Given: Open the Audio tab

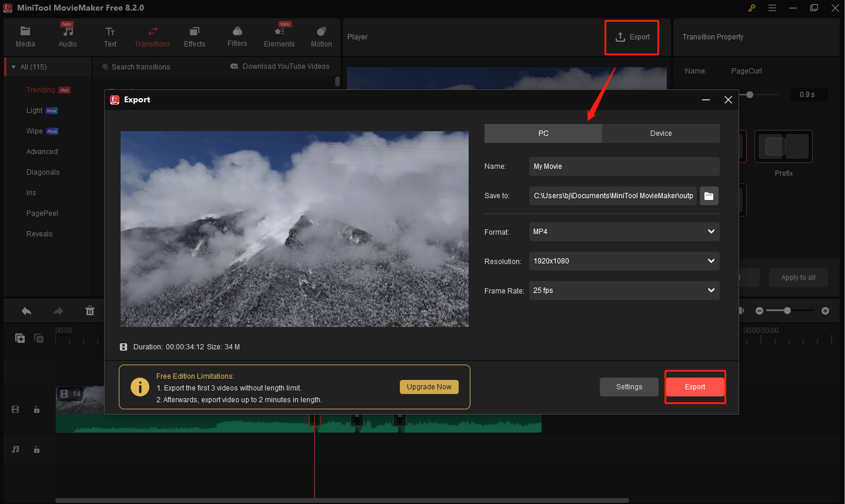Looking at the screenshot, I should pos(68,36).
